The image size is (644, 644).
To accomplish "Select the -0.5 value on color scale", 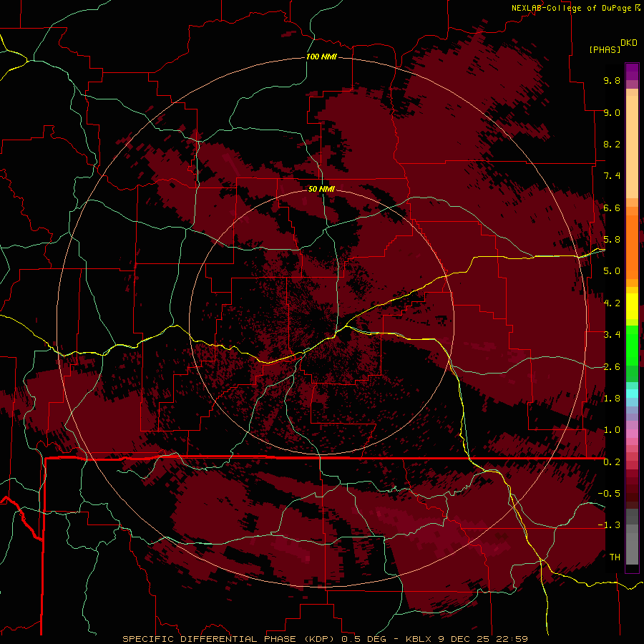I will click(609, 494).
